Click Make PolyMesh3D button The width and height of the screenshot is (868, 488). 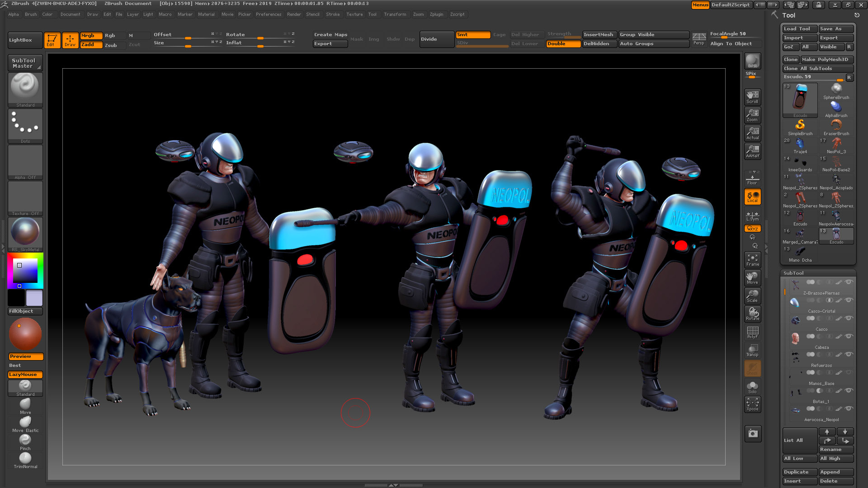827,59
